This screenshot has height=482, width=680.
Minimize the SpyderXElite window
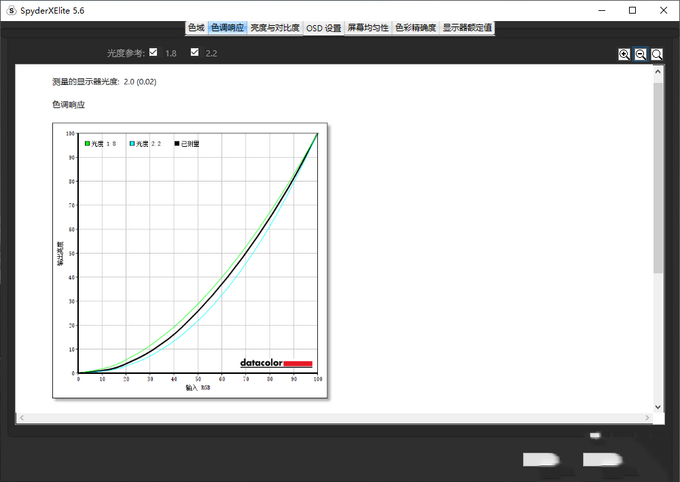602,10
